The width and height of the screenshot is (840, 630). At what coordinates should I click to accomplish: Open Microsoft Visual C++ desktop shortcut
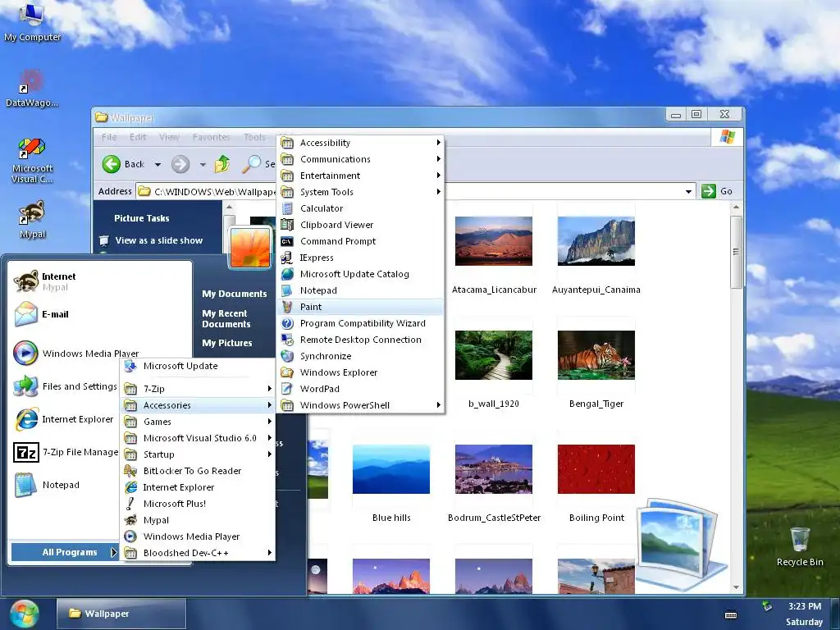pos(32,161)
